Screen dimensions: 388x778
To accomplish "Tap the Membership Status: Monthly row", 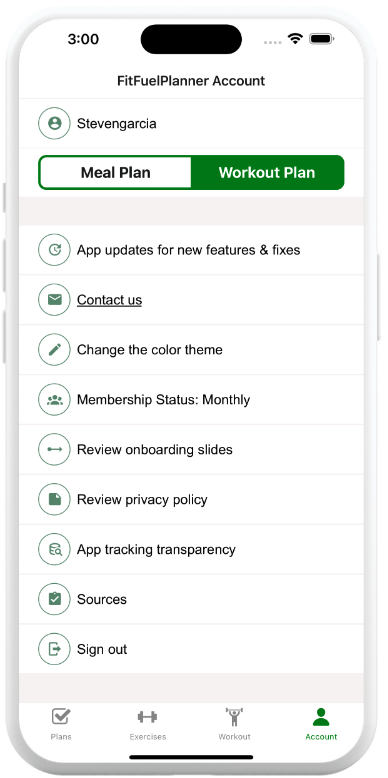I will pos(191,399).
